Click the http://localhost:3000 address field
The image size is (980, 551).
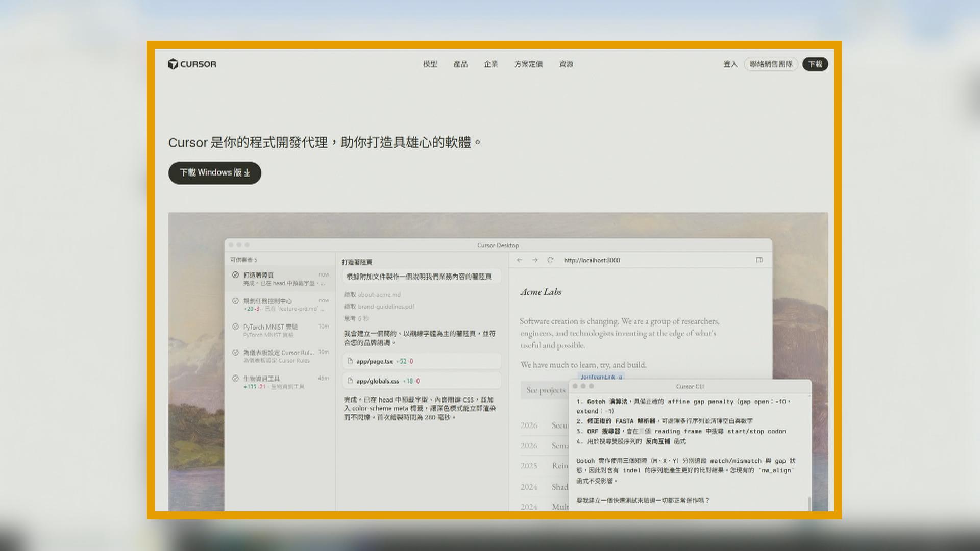pos(592,260)
